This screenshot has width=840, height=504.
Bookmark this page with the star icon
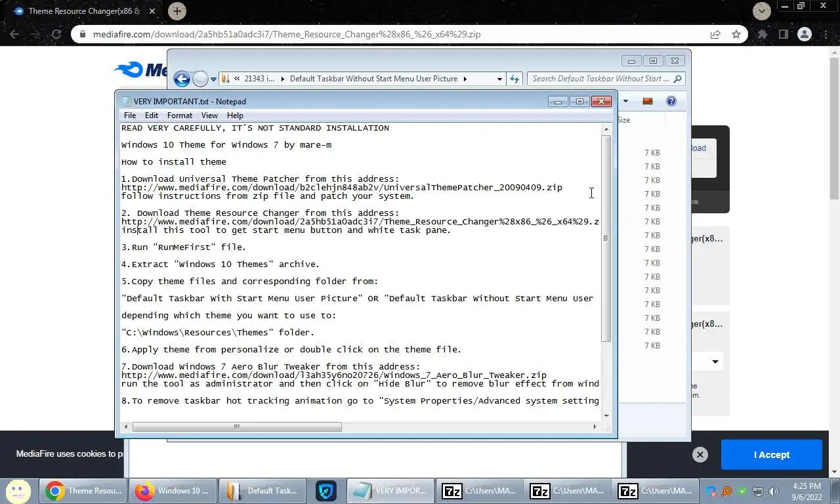(x=736, y=34)
